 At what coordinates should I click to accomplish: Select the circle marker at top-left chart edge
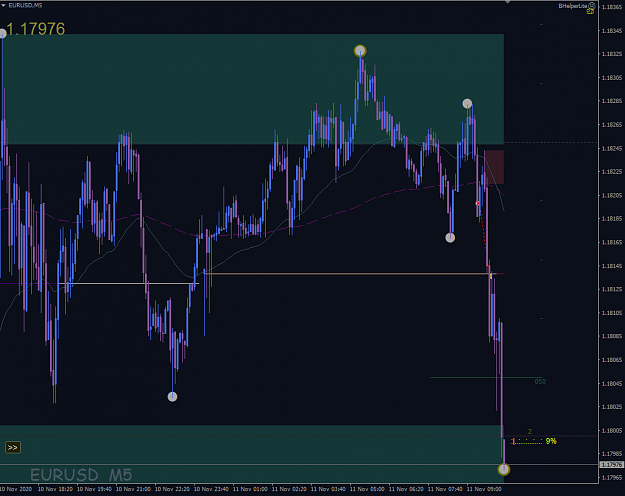2,33
